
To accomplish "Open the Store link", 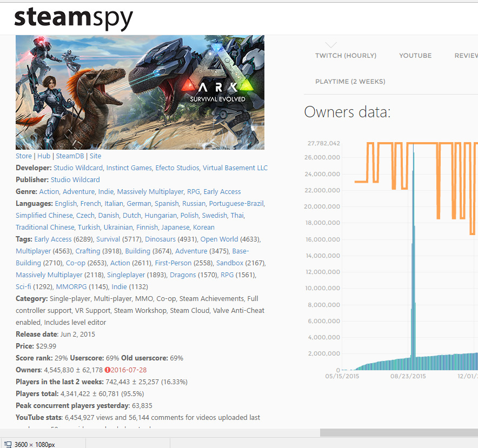I will [x=24, y=156].
